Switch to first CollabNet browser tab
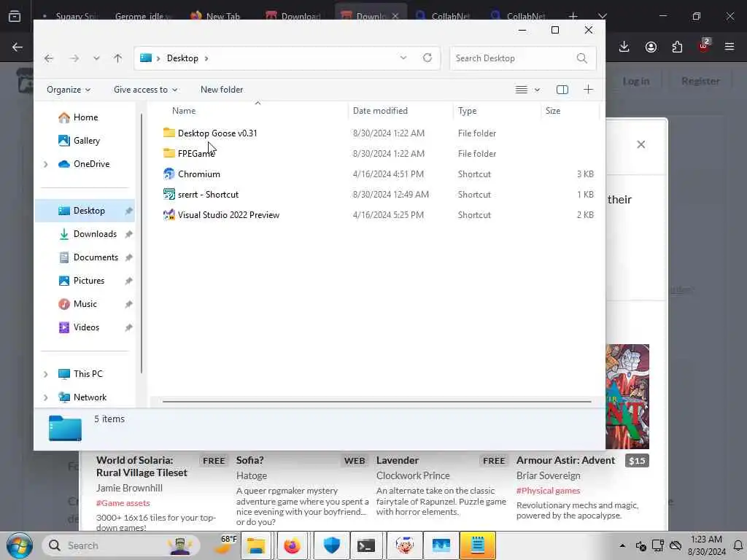Viewport: 747px width, 560px height. [x=443, y=16]
